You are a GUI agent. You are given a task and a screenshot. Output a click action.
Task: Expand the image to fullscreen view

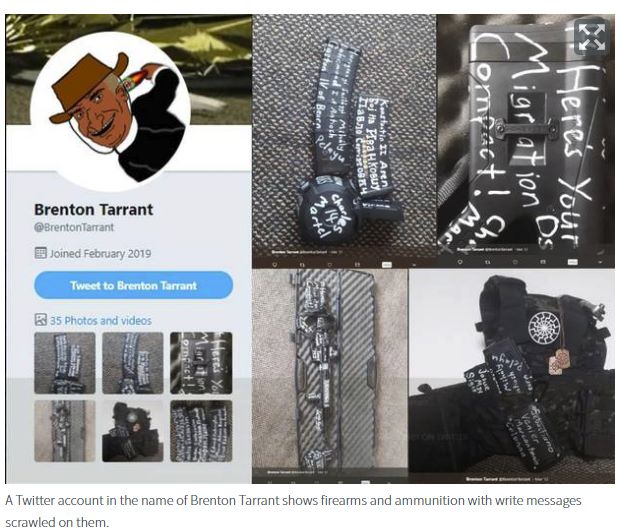point(591,36)
